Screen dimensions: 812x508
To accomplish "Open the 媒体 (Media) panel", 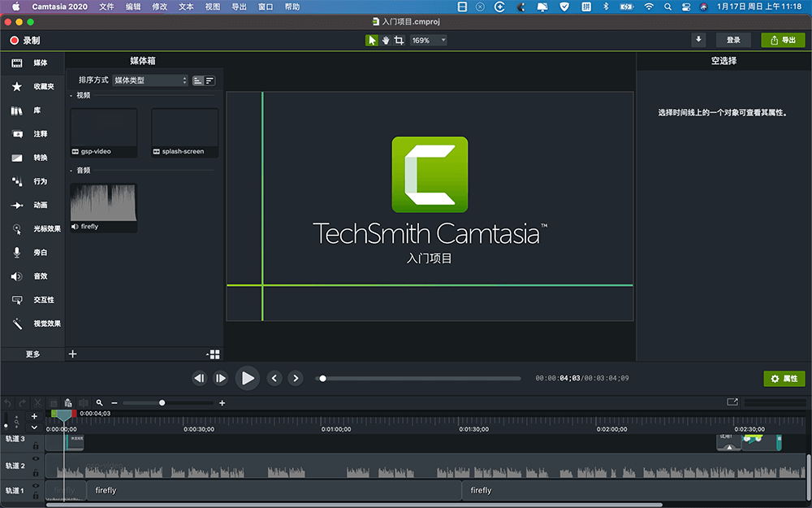I will coord(31,63).
